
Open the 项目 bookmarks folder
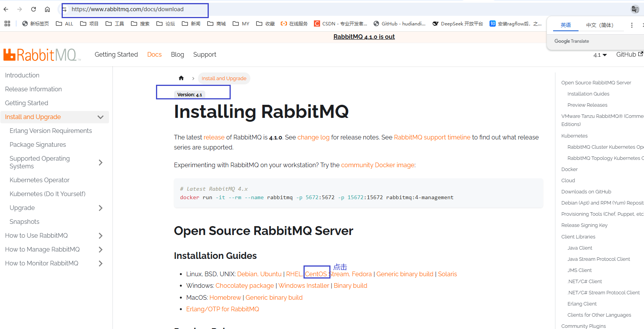click(x=89, y=23)
